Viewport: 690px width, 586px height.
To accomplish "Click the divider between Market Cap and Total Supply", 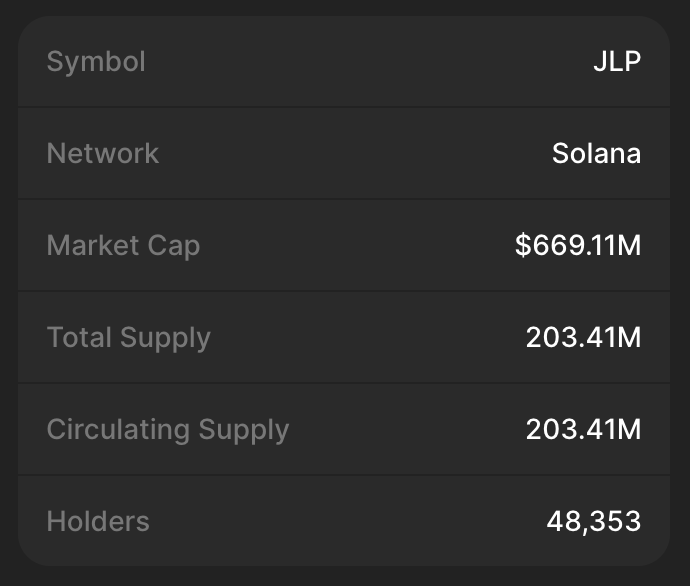I will tap(344, 291).
